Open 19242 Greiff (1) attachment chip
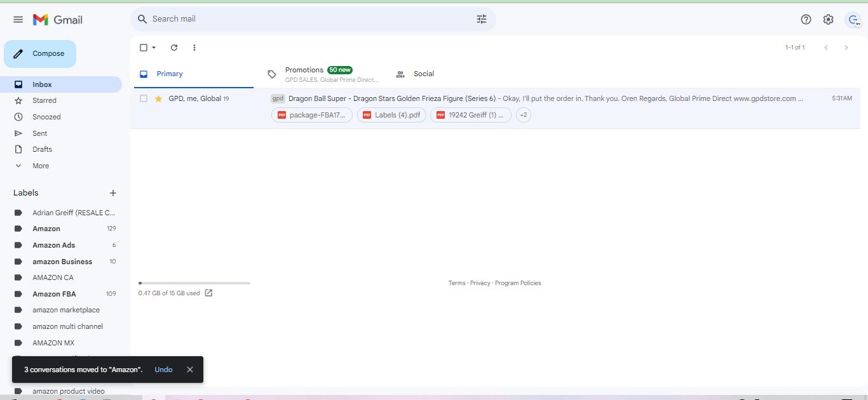868x400 pixels. 471,115
